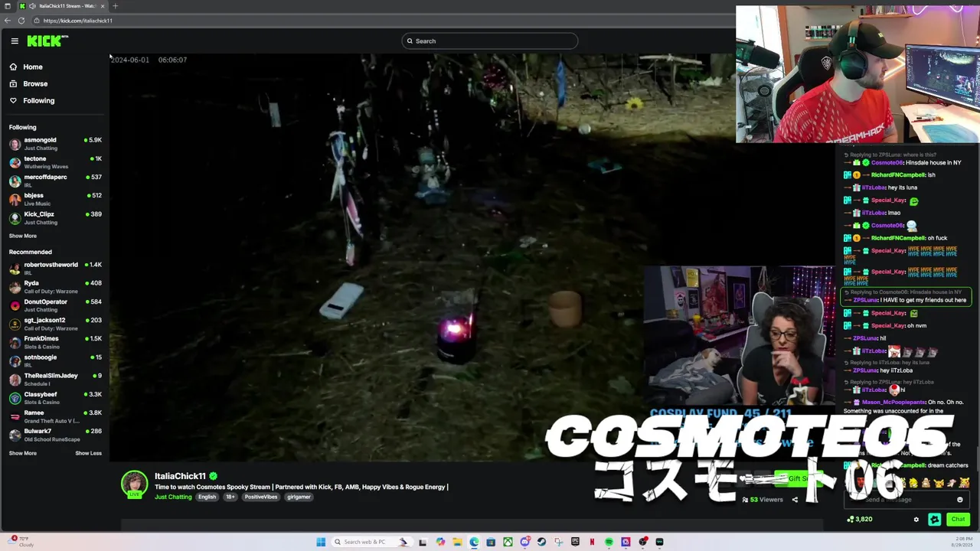The image size is (980, 551).
Task: Select the PositiveVibes tag
Action: tap(261, 497)
